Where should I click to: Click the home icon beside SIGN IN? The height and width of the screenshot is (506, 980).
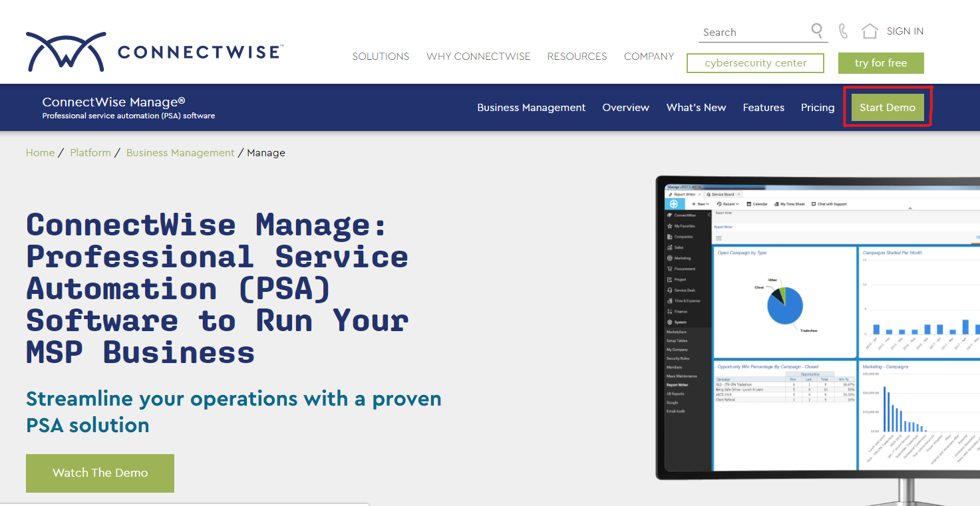pos(869,31)
